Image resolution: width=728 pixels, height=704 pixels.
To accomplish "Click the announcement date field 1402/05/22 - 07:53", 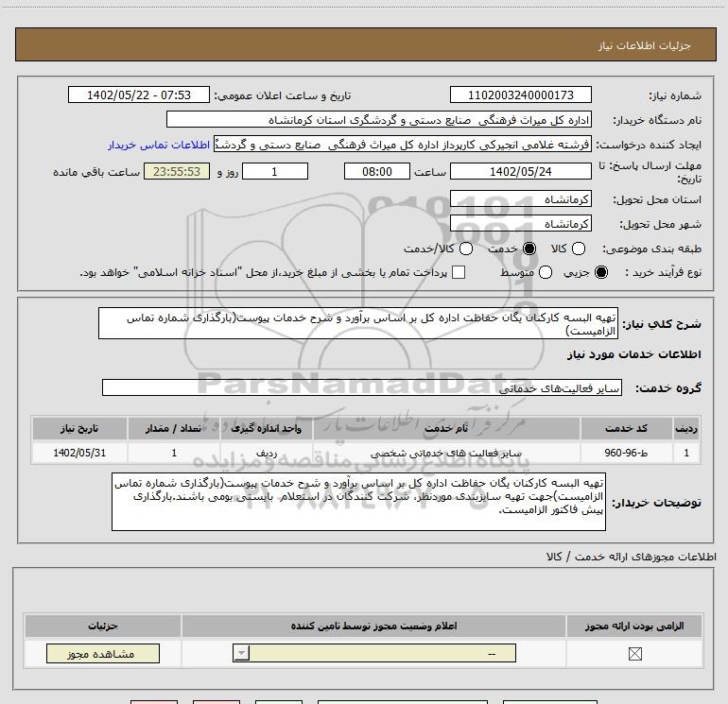I will [139, 94].
